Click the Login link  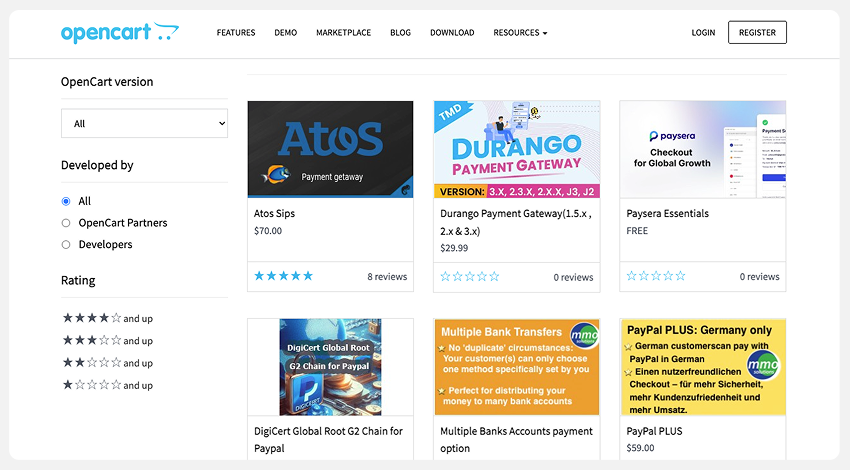pos(703,33)
